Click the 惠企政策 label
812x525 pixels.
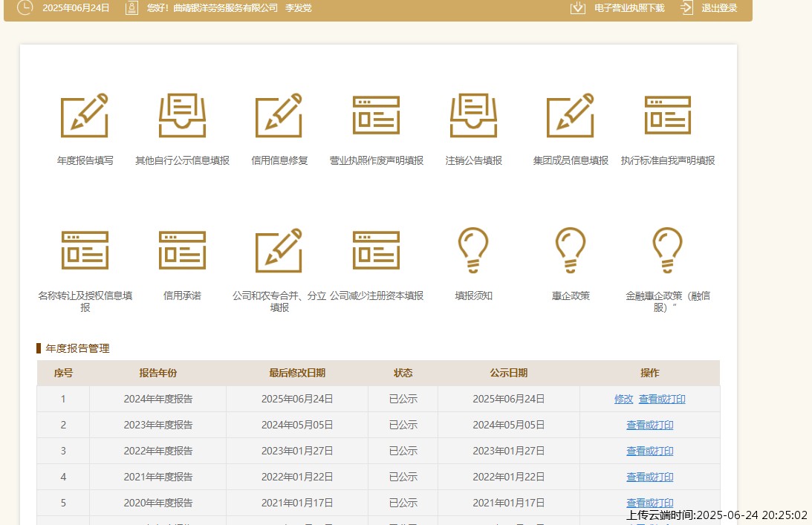coord(571,296)
